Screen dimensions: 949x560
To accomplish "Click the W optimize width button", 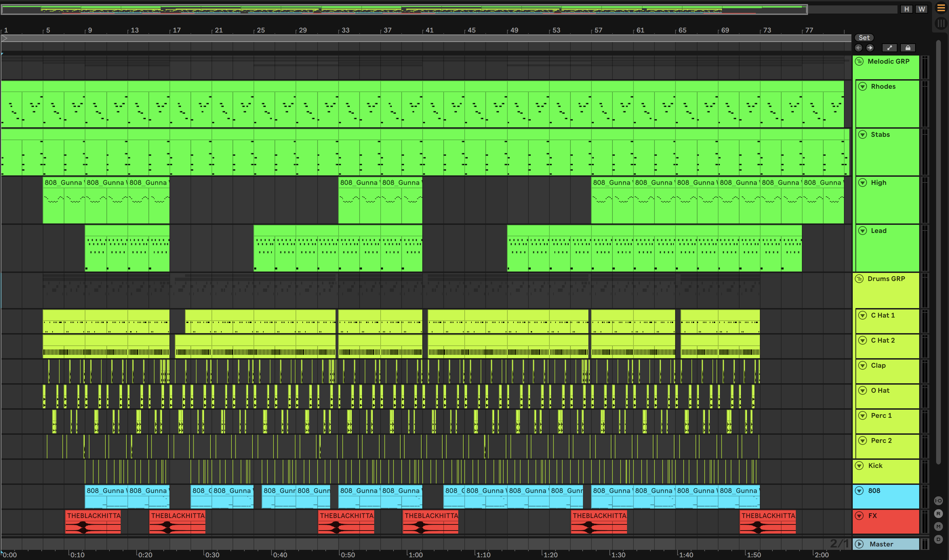I will tap(922, 9).
